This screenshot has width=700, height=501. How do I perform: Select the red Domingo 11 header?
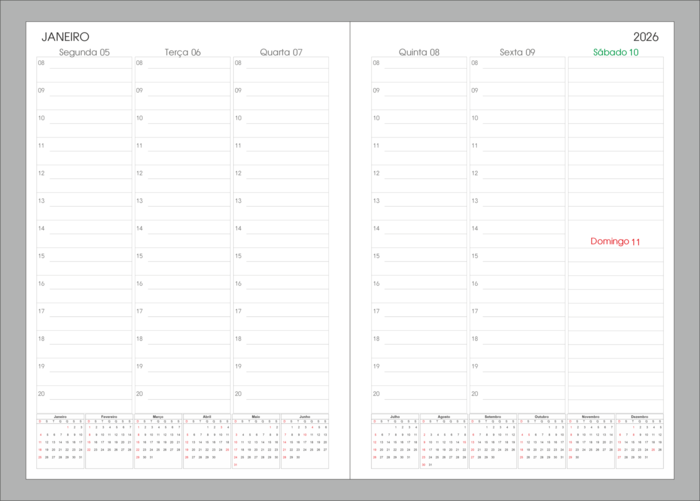pos(615,241)
